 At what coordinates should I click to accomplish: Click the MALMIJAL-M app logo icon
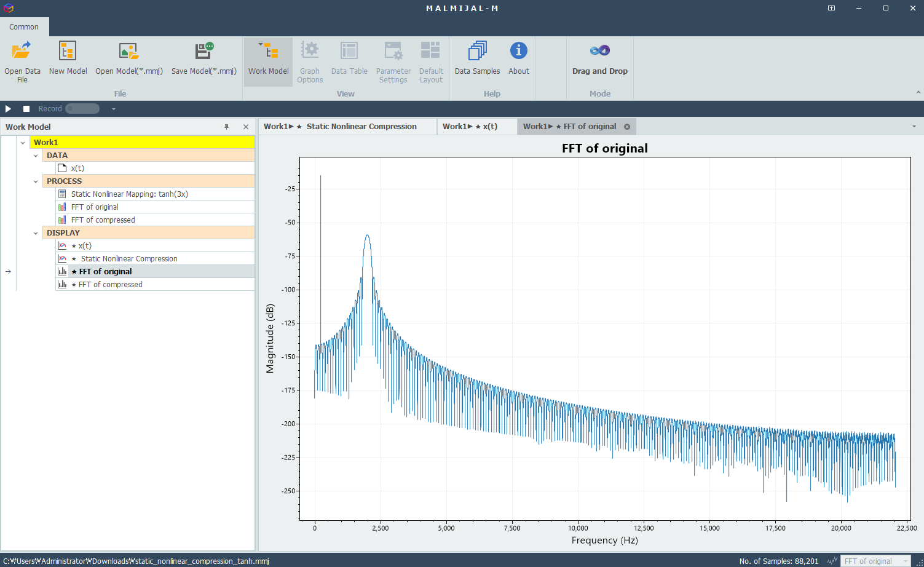(x=8, y=8)
